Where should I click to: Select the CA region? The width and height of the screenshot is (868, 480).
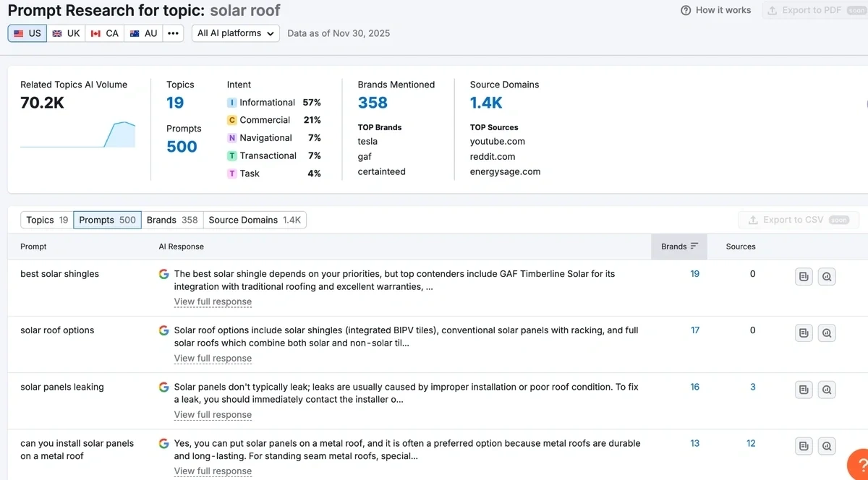click(x=104, y=33)
